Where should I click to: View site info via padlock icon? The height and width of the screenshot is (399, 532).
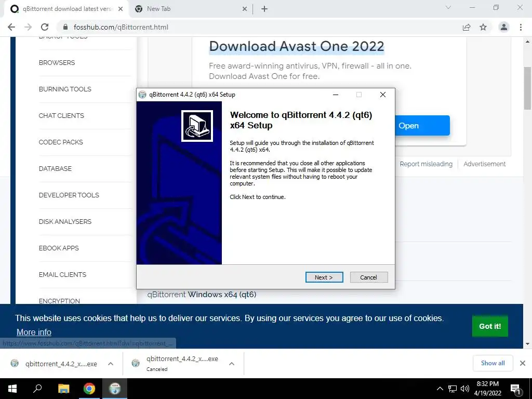[66, 27]
